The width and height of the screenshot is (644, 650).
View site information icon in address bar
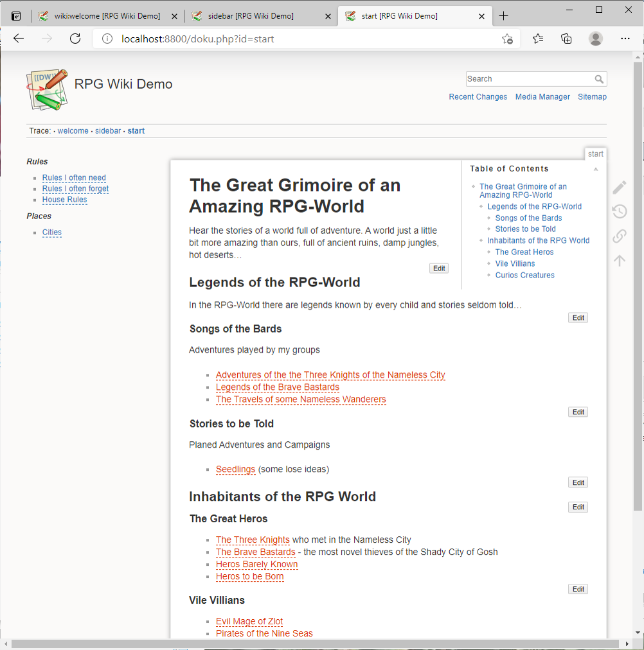(x=107, y=39)
